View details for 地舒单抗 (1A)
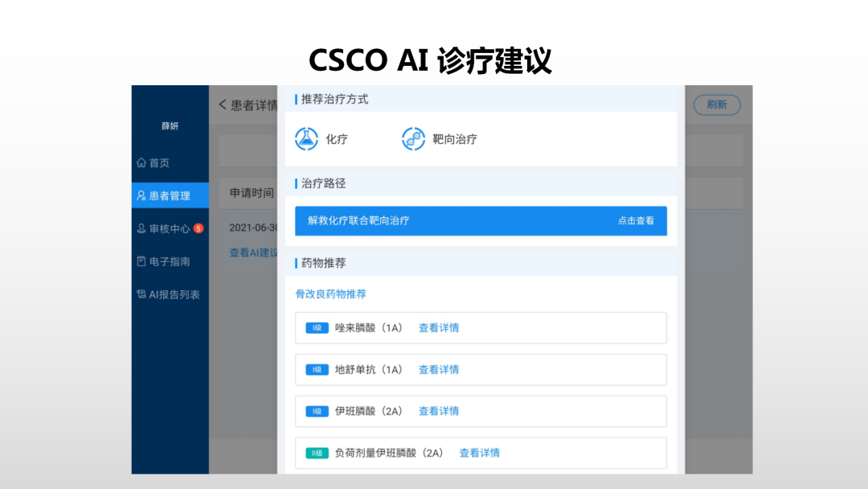This screenshot has width=868, height=489. [439, 369]
